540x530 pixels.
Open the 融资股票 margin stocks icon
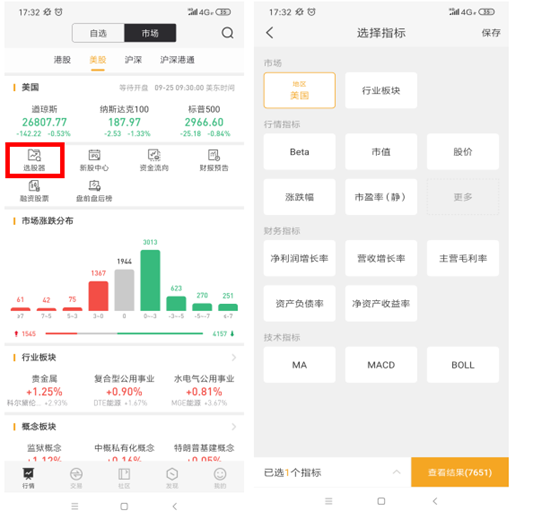(34, 191)
